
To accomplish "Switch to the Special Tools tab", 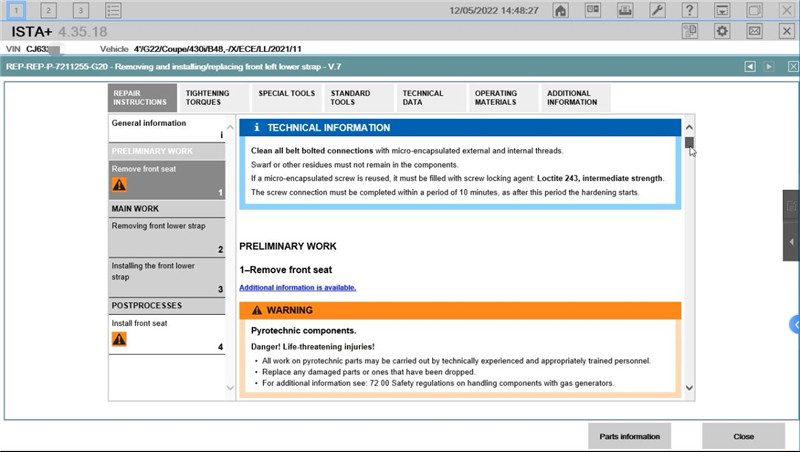I will (x=287, y=97).
